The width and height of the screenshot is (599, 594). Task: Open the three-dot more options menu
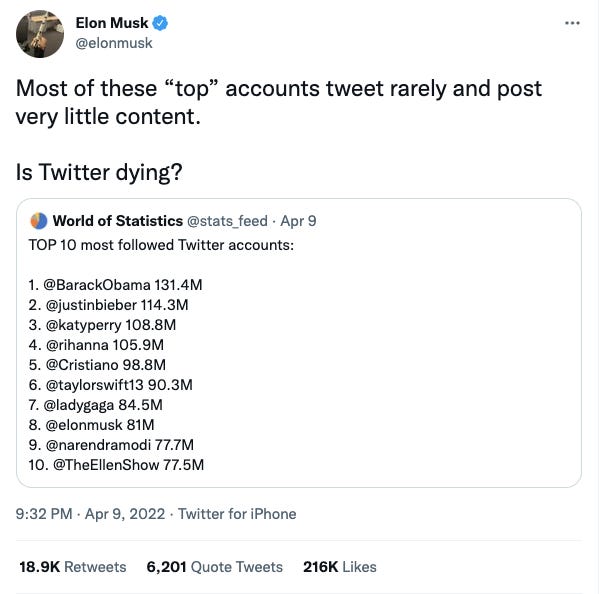click(572, 23)
